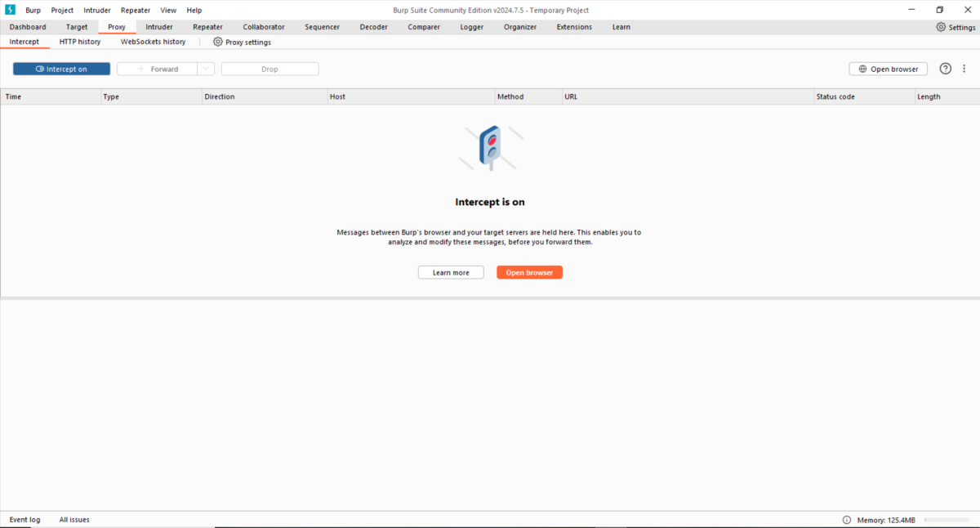Image resolution: width=980 pixels, height=528 pixels.
Task: Switch to the Organizer tab
Action: click(x=520, y=27)
